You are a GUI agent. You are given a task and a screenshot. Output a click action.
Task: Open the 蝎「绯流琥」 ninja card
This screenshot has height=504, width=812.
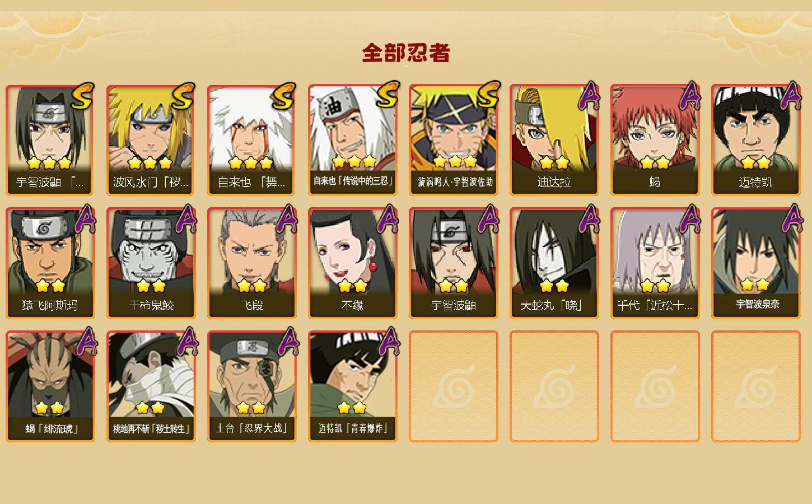(50, 386)
